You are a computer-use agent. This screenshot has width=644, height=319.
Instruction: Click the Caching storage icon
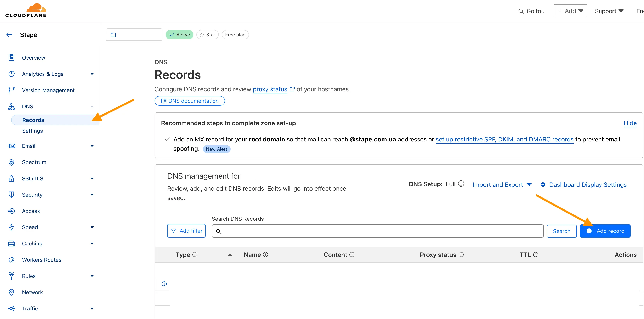tap(11, 244)
